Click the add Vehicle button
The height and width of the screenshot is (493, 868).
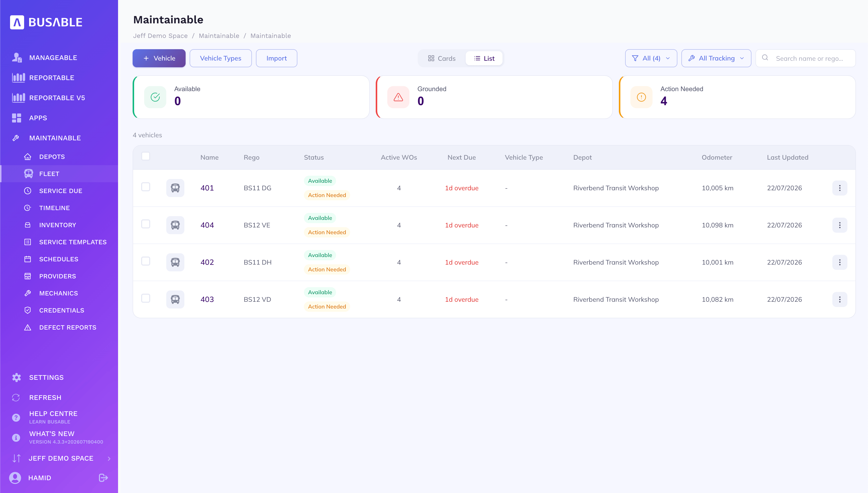pyautogui.click(x=159, y=58)
